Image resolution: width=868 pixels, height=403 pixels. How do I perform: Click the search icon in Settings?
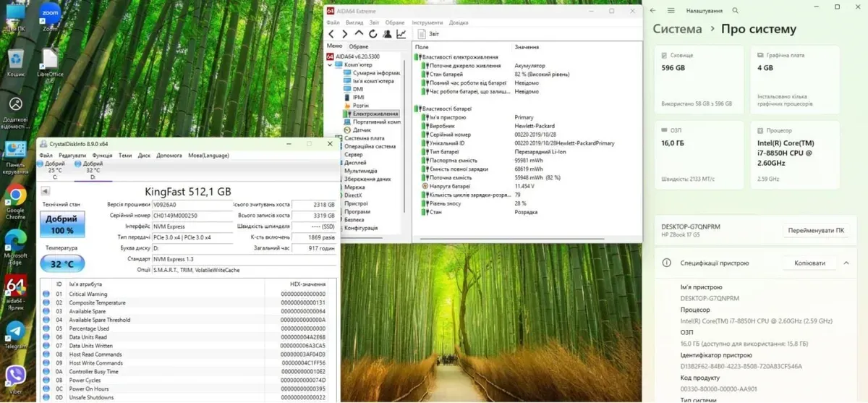tap(736, 11)
